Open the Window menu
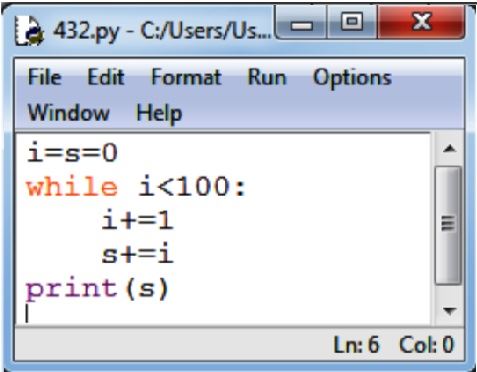Screen dimensions: 477x372 68,113
